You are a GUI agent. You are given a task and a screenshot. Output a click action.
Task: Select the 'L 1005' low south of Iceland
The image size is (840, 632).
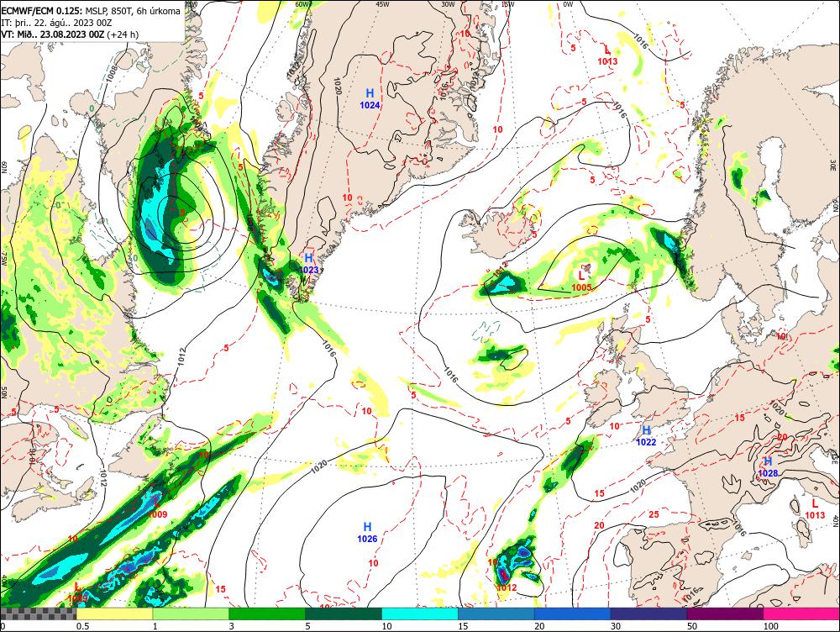pyautogui.click(x=581, y=281)
